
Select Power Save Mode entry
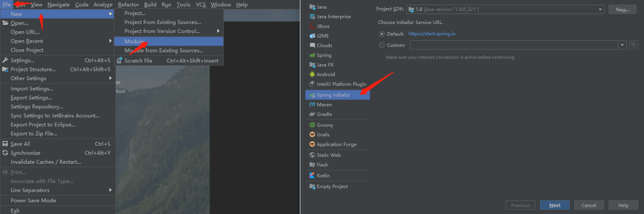click(57, 200)
